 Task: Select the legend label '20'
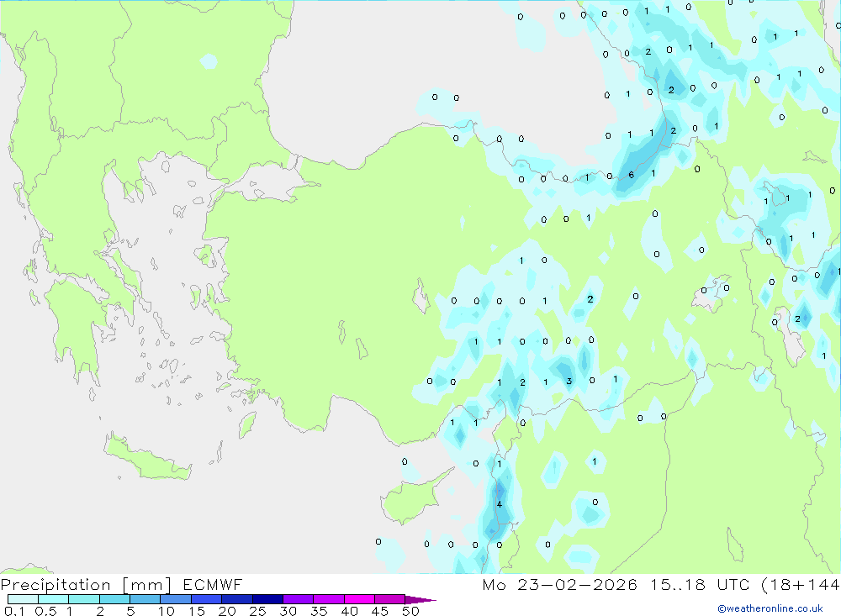[227, 611]
